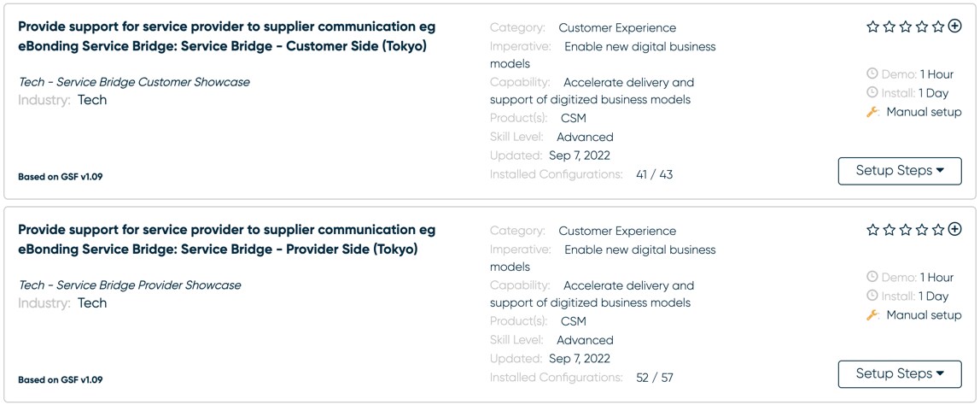Image resolution: width=980 pixels, height=405 pixels.
Task: Select Tech - Service Bridge Provider Showcase text
Action: (130, 285)
